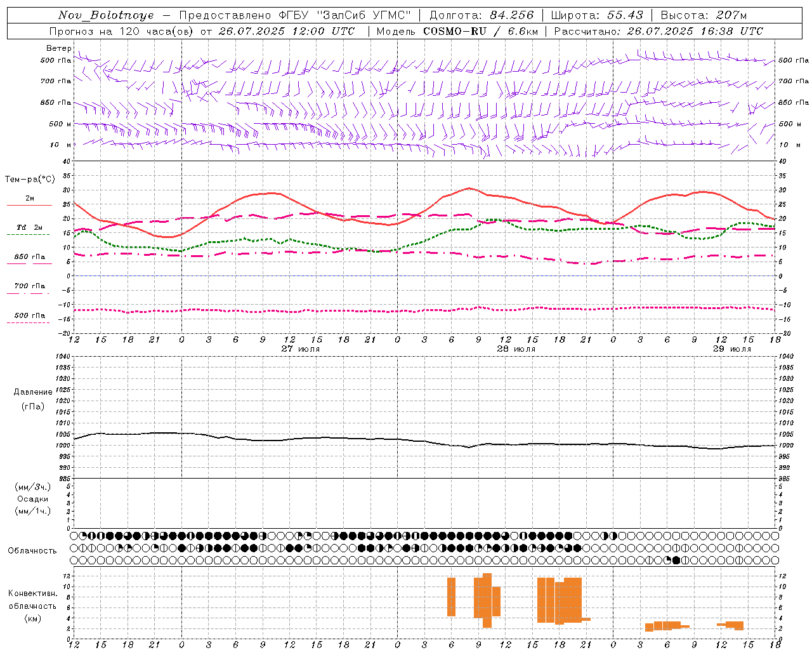
Task: Click the '(мм/3ч.)' precipitation unit label
Action: point(33,487)
